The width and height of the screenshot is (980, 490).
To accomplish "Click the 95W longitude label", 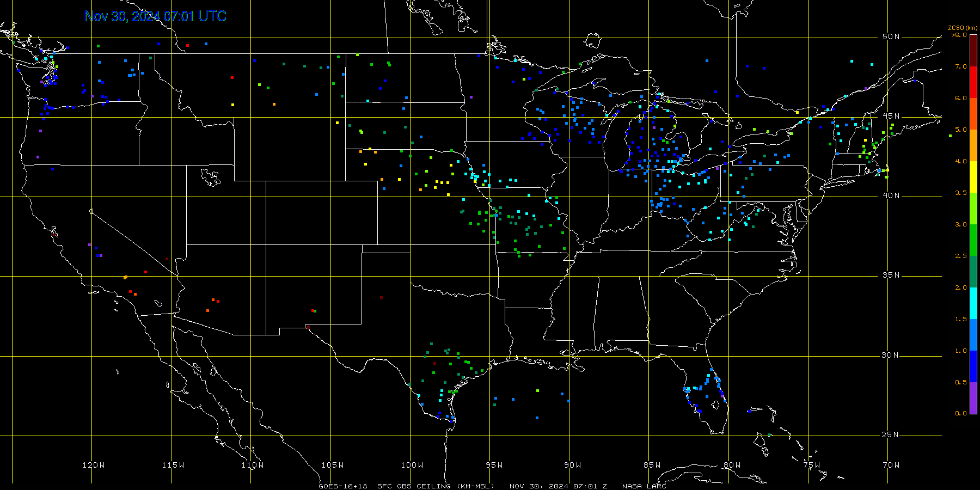I will click(494, 465).
